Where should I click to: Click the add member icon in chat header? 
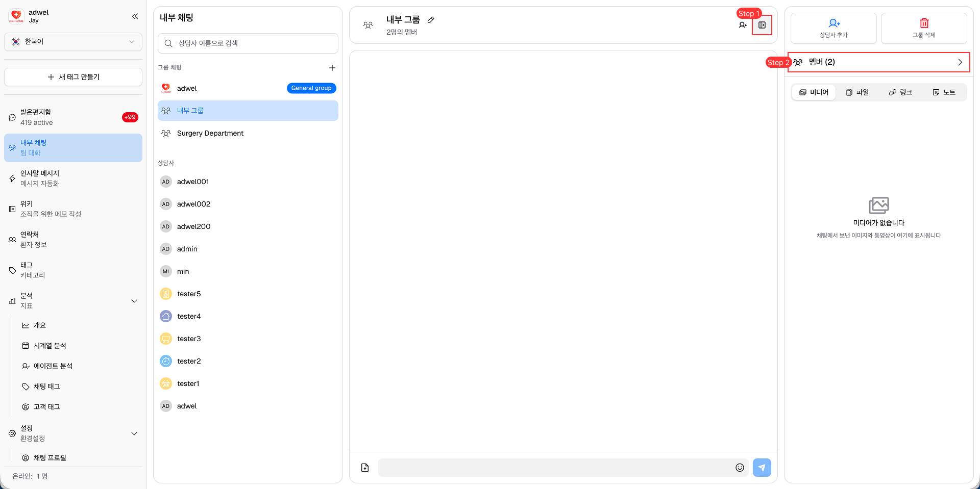(743, 25)
